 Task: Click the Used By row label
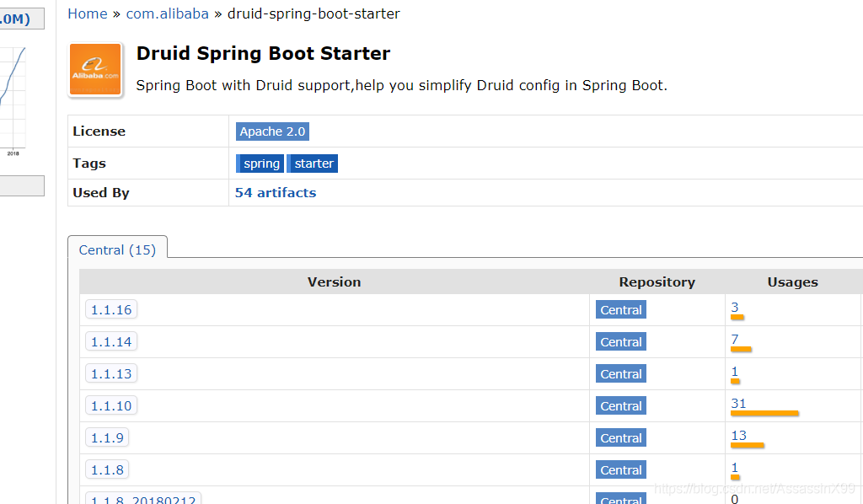[101, 192]
